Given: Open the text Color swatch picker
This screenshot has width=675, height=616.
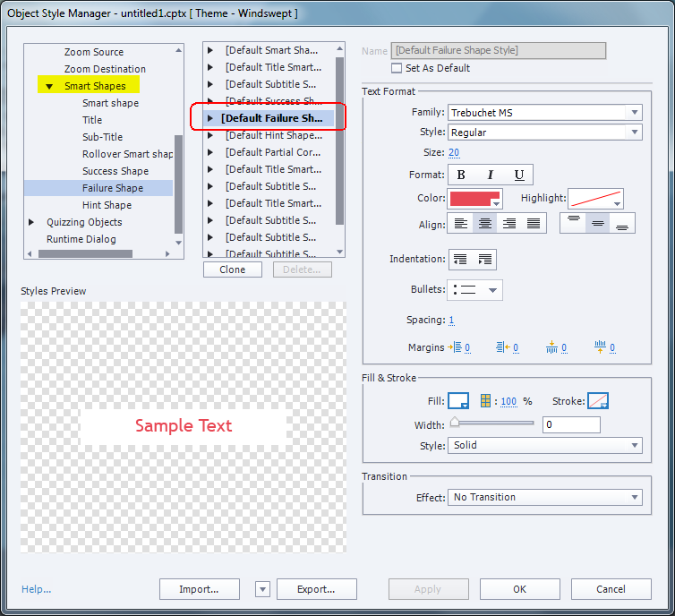Looking at the screenshot, I should [x=474, y=199].
